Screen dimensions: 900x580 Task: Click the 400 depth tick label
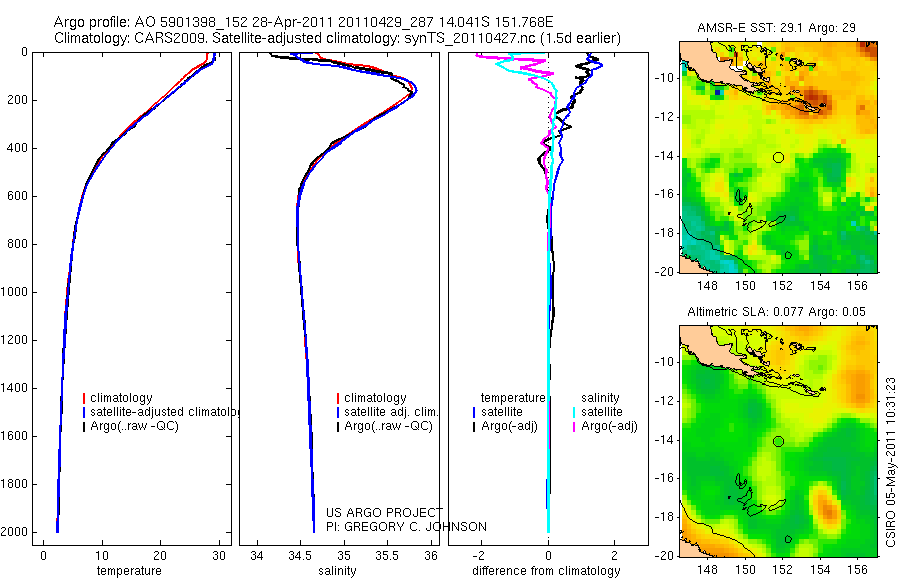[x=18, y=148]
